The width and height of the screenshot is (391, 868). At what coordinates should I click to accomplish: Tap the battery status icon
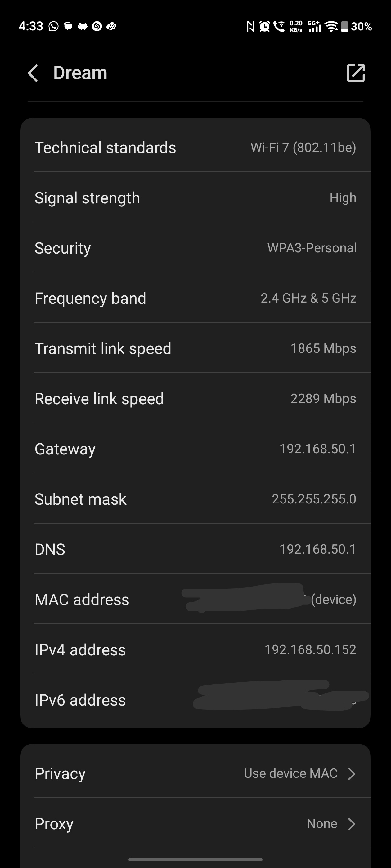click(344, 26)
